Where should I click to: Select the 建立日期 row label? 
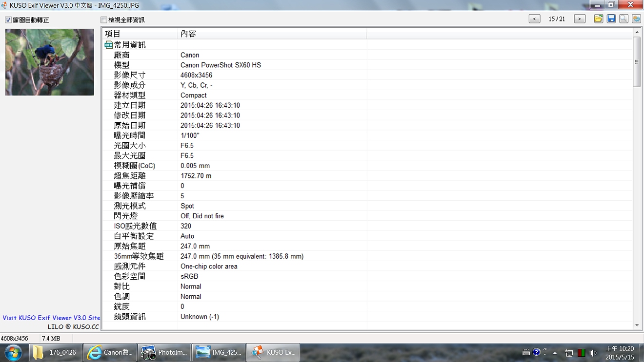130,105
